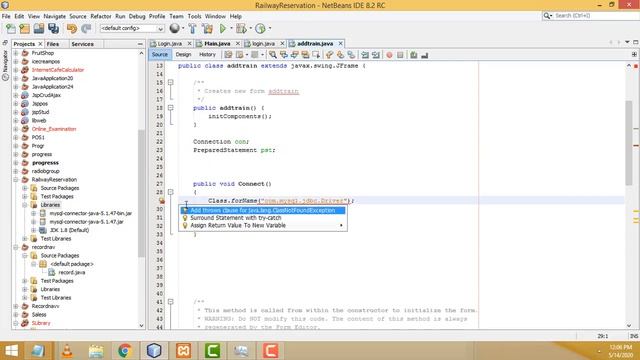The height and width of the screenshot is (360, 640).
Task: Click the Start Macro Recording red circle icon
Action: tap(389, 55)
